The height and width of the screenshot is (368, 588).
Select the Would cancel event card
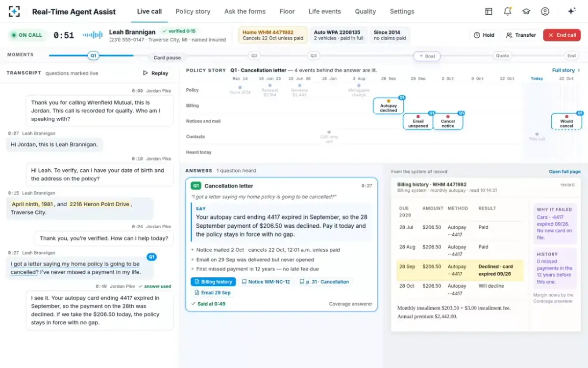(566, 121)
